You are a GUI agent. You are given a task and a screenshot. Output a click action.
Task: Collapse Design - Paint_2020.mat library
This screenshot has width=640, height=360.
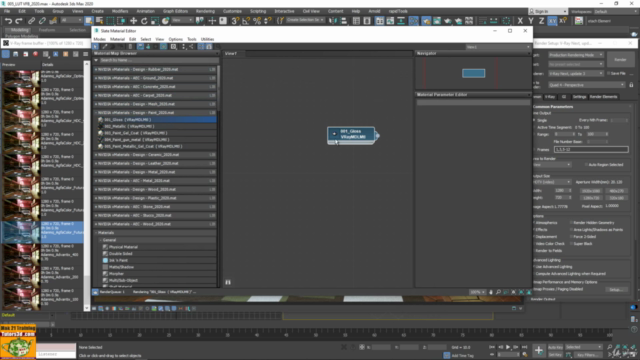point(96,113)
